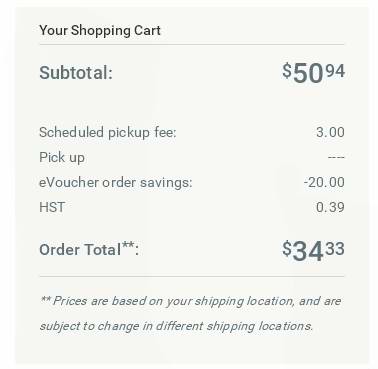
Task: Select the Pick up label
Action: 62,157
